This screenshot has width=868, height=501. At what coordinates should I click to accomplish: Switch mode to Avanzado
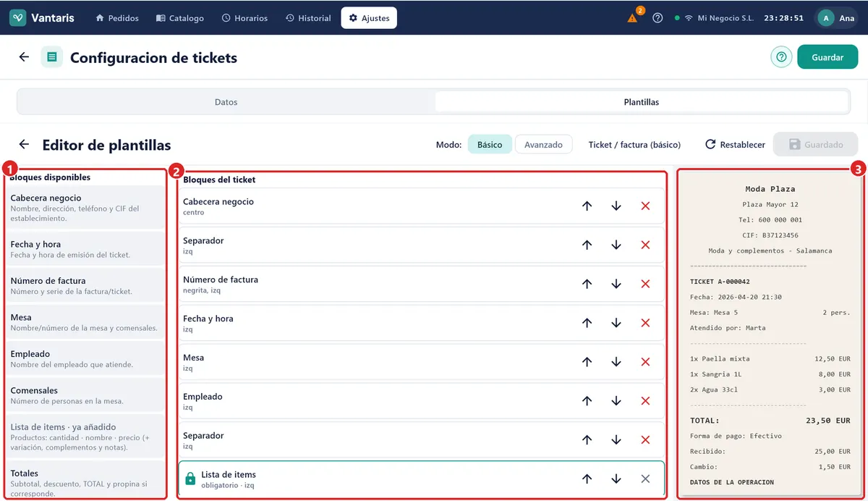[543, 145]
